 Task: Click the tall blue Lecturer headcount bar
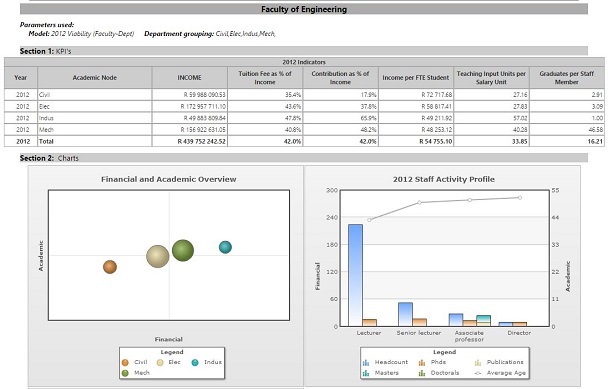pos(356,275)
